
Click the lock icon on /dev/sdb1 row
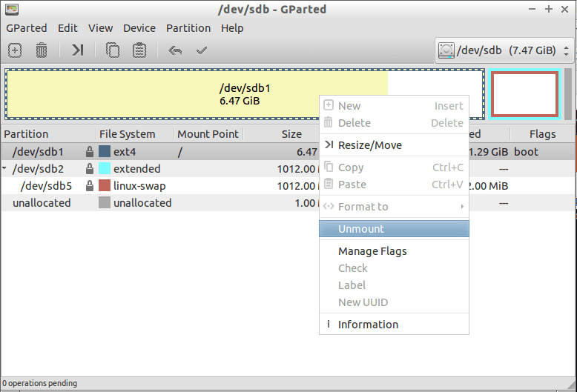click(90, 151)
